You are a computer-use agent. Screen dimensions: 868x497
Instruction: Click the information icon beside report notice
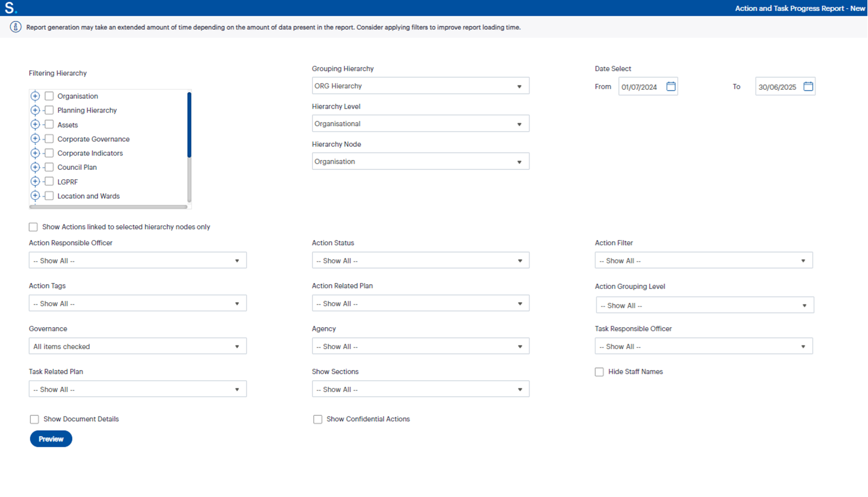pyautogui.click(x=15, y=27)
